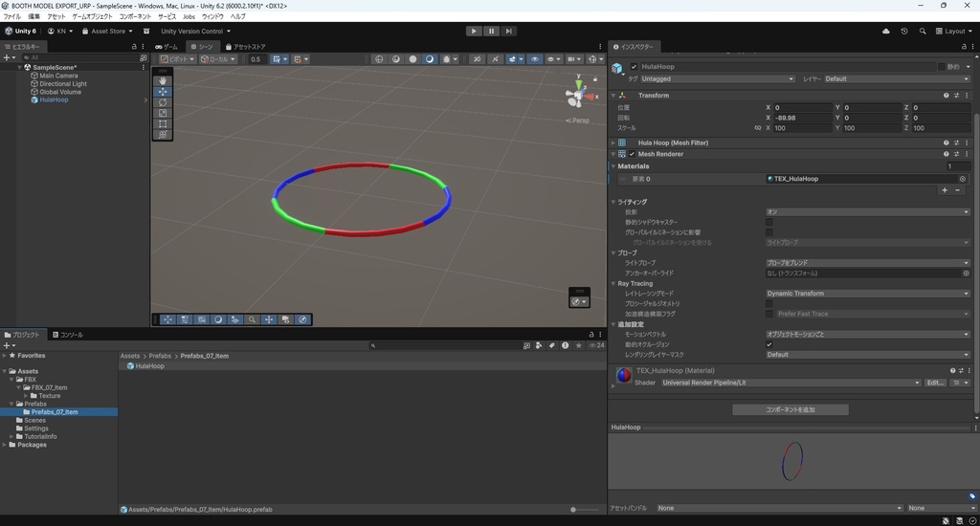Open the KN account dropdown
980x526 pixels.
click(x=60, y=31)
